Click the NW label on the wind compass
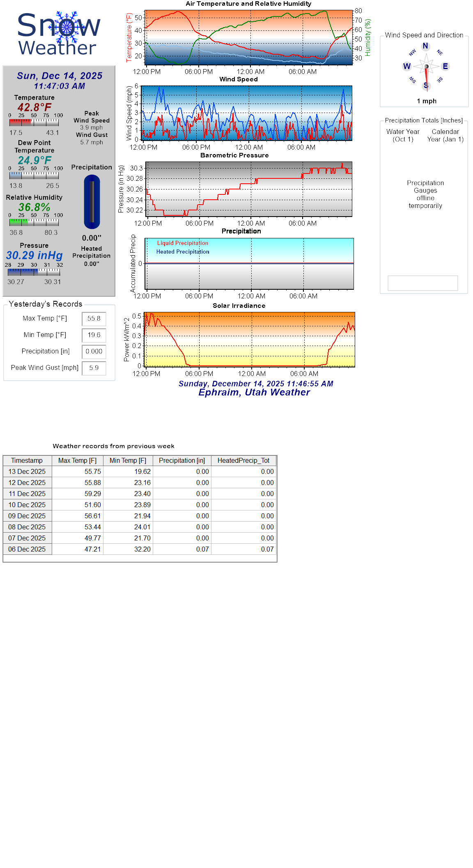The width and height of the screenshot is (473, 868). pyautogui.click(x=412, y=53)
